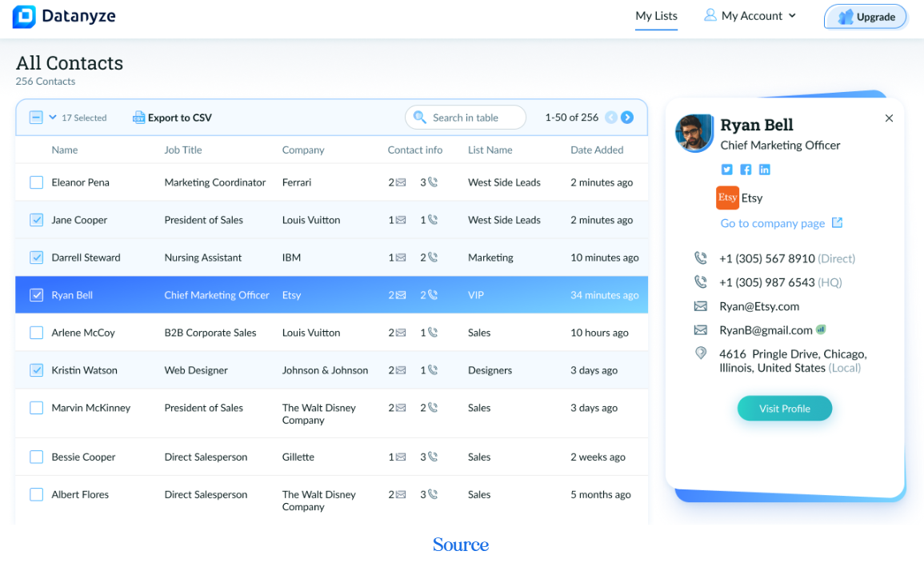Click phone icon in Darrell Steward row
Viewport: 924px width, 563px height.
point(433,257)
